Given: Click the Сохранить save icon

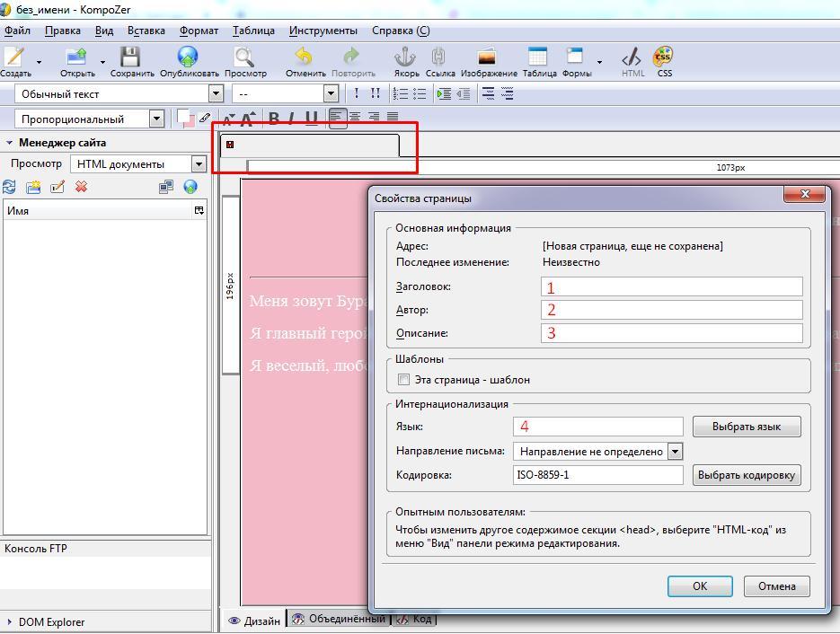Looking at the screenshot, I should pos(129,57).
